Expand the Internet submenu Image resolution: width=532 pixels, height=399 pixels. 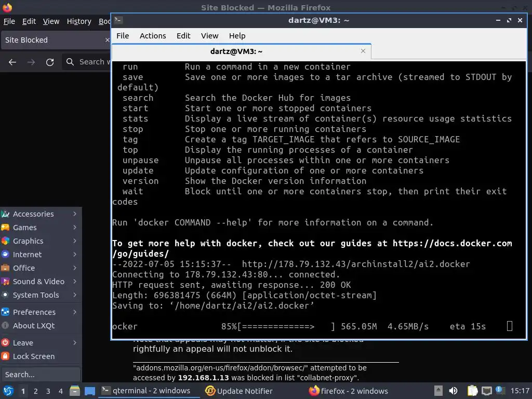coord(41,255)
